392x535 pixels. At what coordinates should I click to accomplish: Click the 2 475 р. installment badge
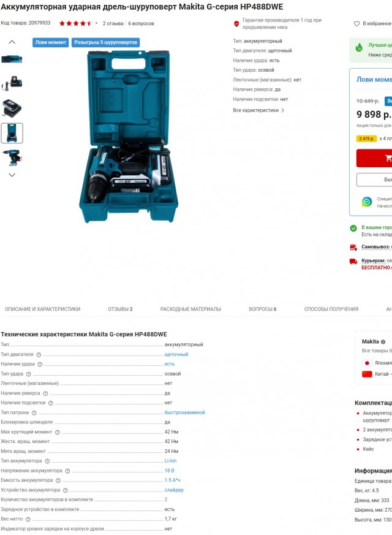(x=366, y=138)
